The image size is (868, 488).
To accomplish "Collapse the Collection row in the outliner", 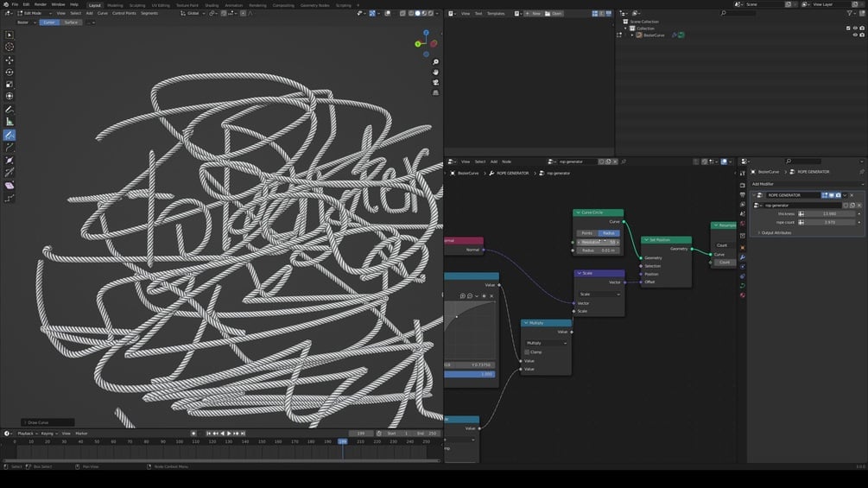I will point(626,29).
